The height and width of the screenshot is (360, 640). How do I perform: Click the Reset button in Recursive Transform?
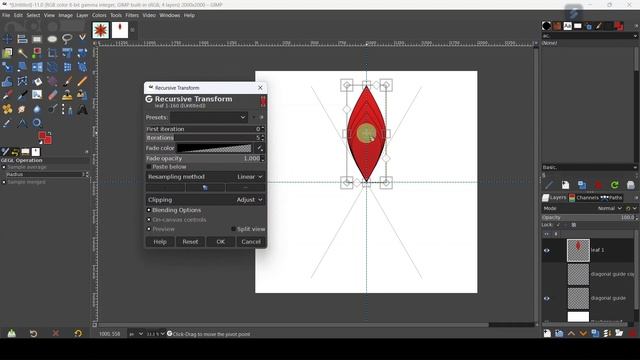point(190,242)
